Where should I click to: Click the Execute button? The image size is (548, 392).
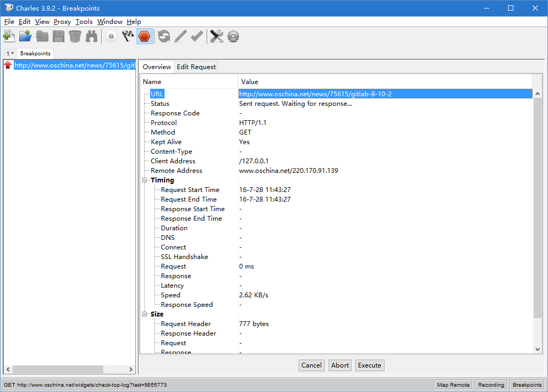pos(370,365)
